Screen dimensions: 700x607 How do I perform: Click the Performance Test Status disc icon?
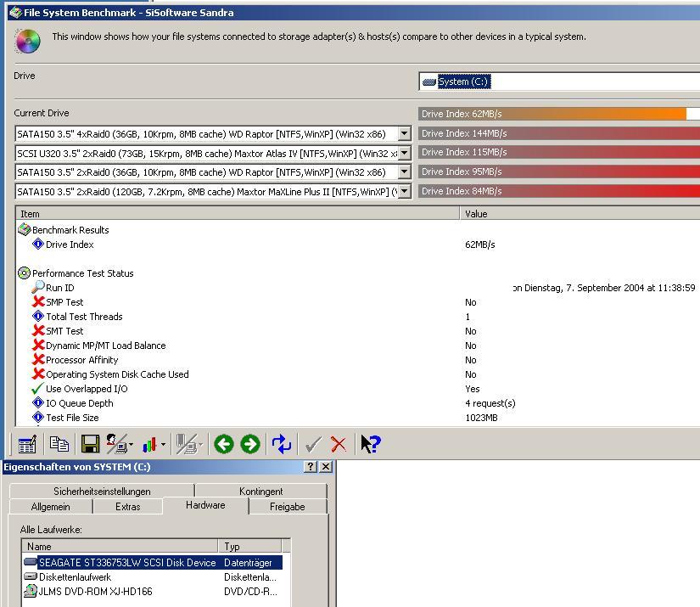tap(24, 273)
